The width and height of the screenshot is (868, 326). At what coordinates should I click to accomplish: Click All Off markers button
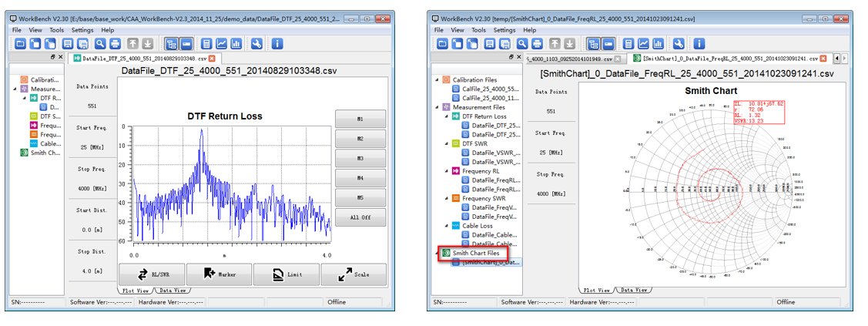(360, 217)
